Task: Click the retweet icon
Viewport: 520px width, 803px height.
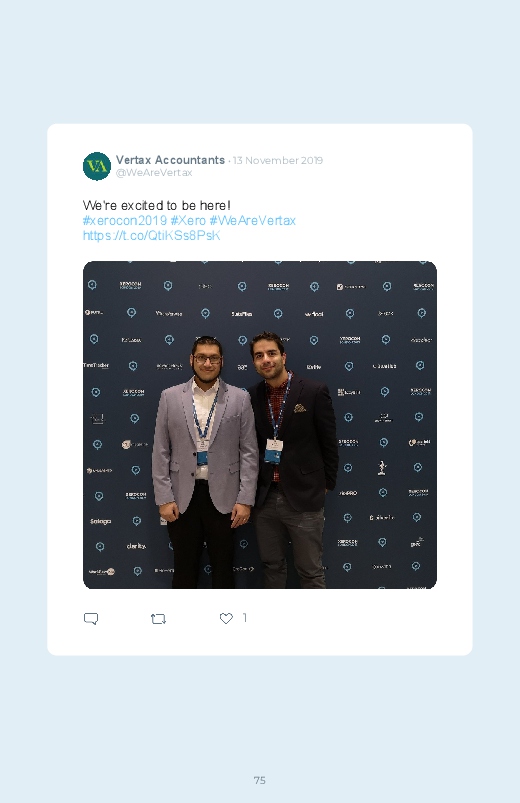Action: tap(158, 619)
